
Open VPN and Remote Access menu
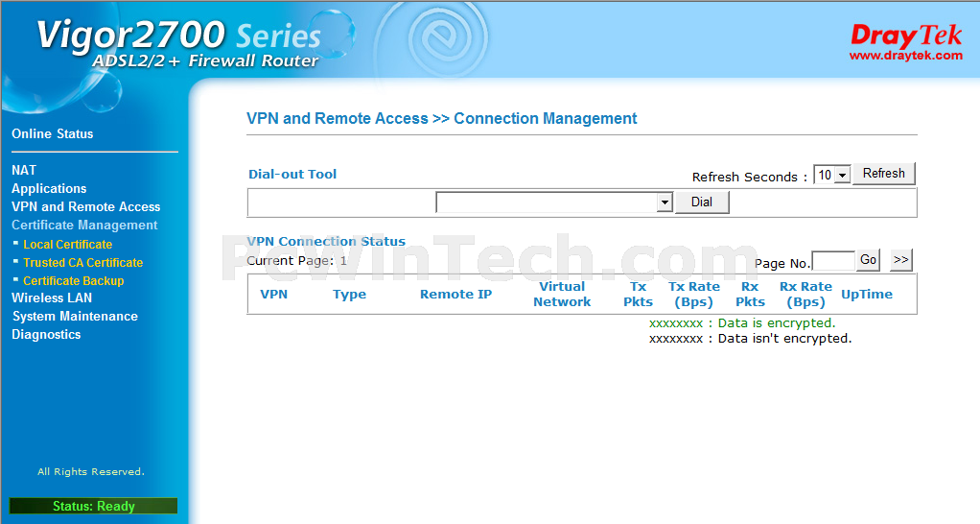click(85, 206)
